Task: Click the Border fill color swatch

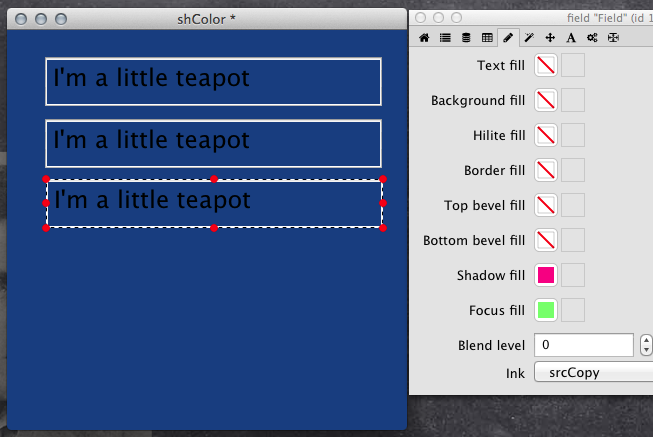Action: tap(546, 170)
